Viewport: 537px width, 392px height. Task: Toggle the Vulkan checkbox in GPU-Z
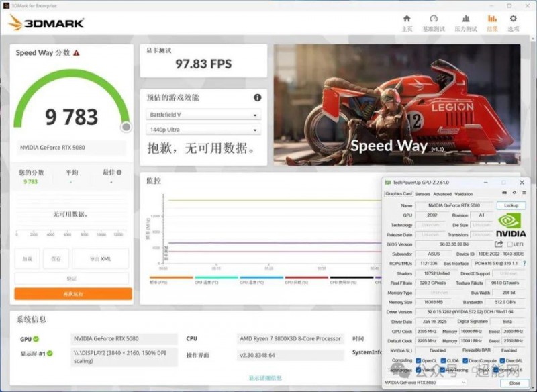(x=418, y=370)
